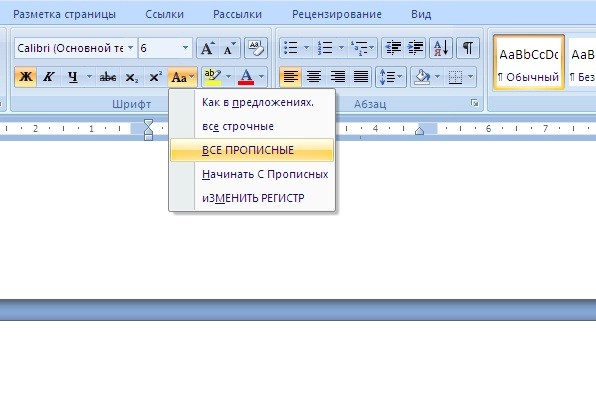Open borders dropdown arrow
This screenshot has width=596, height=401.
pos(471,77)
